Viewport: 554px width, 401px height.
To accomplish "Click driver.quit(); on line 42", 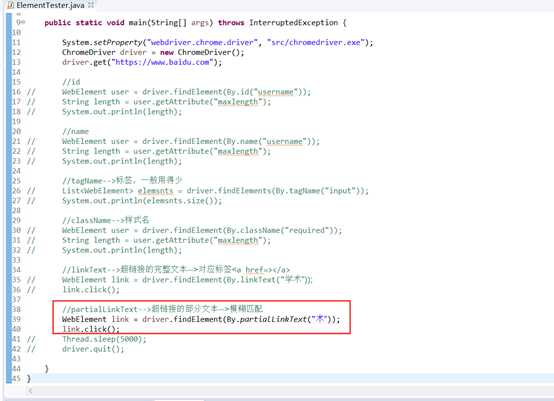I will point(93,349).
